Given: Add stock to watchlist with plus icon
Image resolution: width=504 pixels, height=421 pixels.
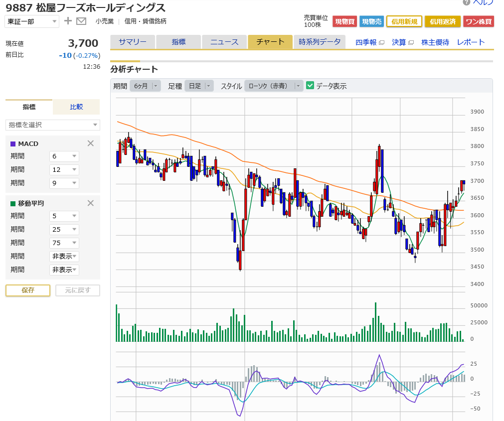Looking at the screenshot, I should click(x=68, y=21).
